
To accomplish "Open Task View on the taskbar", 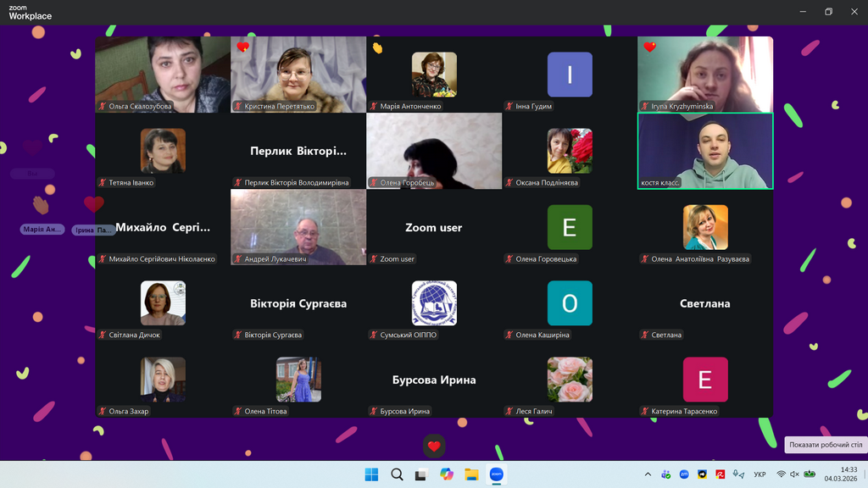I will (421, 474).
